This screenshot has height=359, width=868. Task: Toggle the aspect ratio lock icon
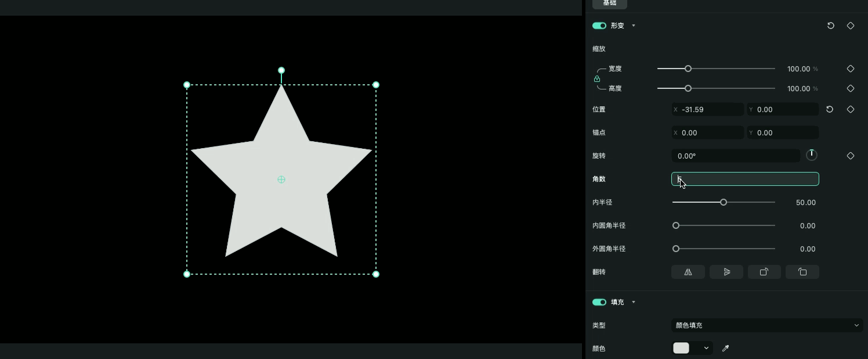(x=597, y=78)
